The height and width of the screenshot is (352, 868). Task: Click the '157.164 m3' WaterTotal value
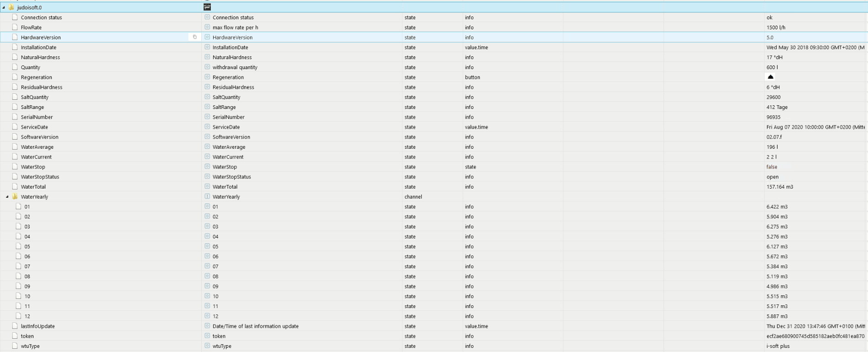tap(780, 187)
